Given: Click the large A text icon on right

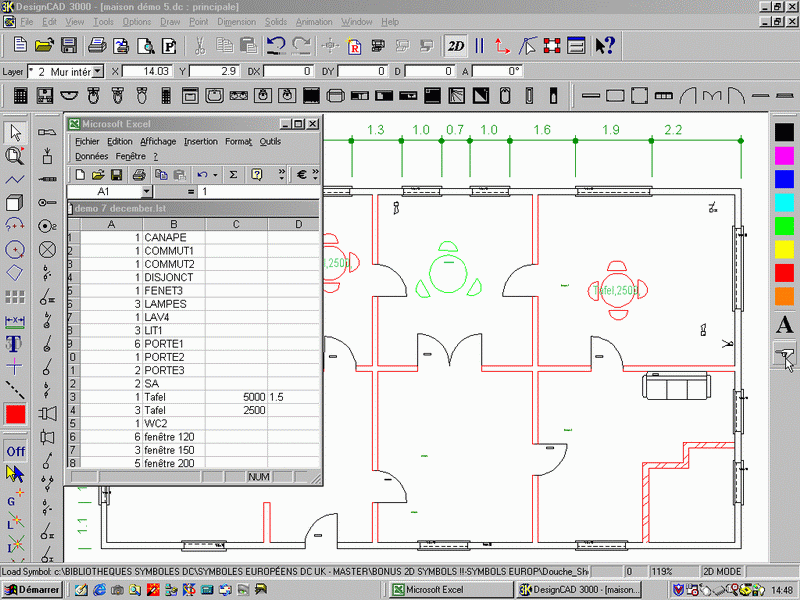Looking at the screenshot, I should [x=784, y=325].
